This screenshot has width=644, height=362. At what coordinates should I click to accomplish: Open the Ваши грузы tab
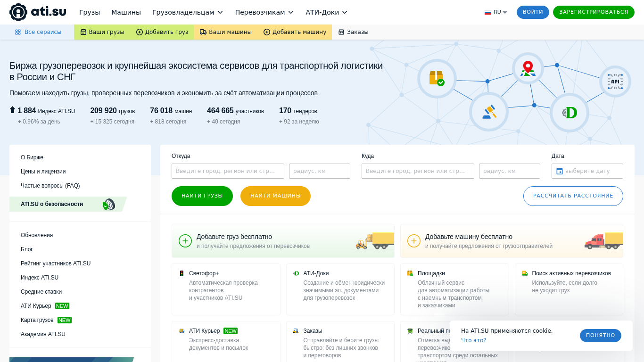pyautogui.click(x=102, y=32)
